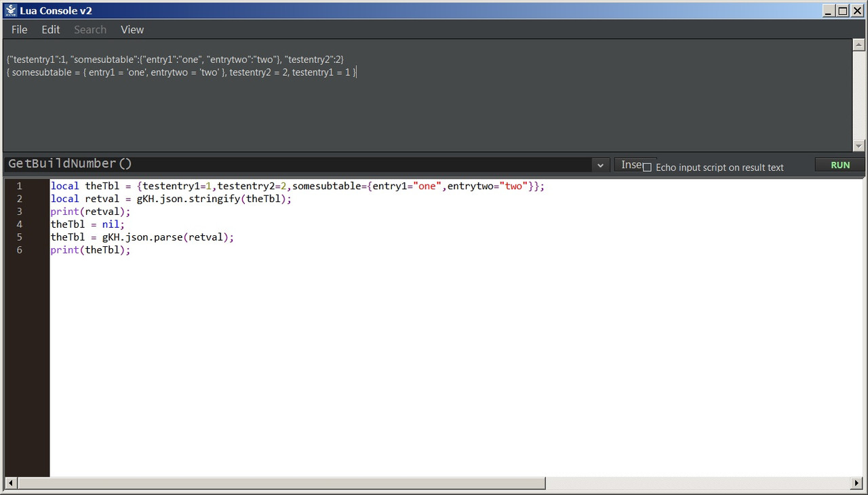Click the output scrollbar up arrow
Screen dimensions: 868x495
point(859,45)
